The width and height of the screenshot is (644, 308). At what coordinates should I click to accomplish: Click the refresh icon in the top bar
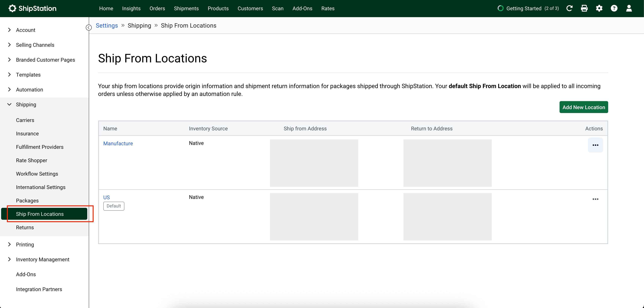pos(569,8)
